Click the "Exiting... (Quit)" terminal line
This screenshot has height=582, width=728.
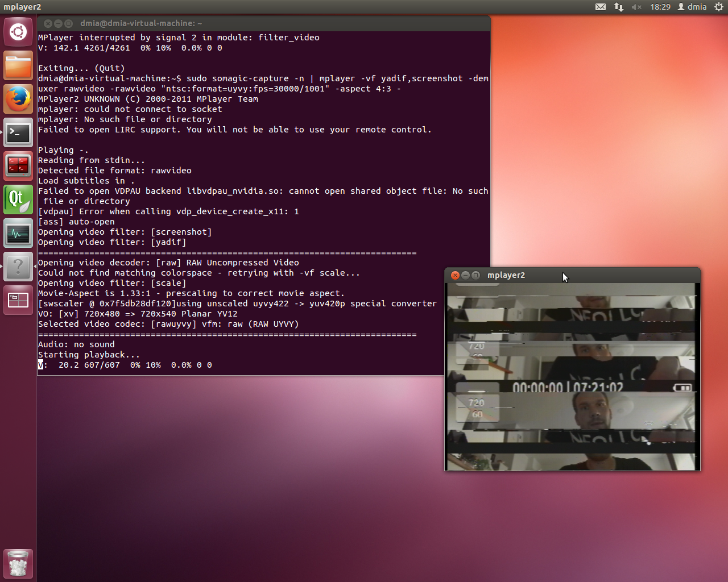click(x=81, y=68)
